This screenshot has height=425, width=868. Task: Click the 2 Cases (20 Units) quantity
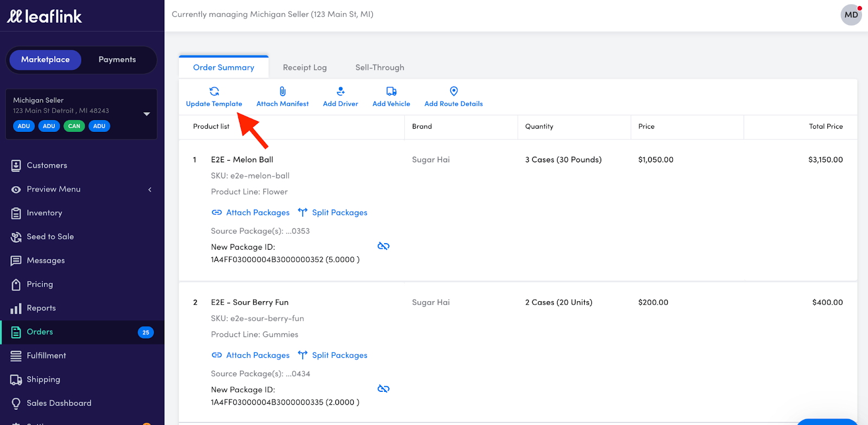point(559,302)
